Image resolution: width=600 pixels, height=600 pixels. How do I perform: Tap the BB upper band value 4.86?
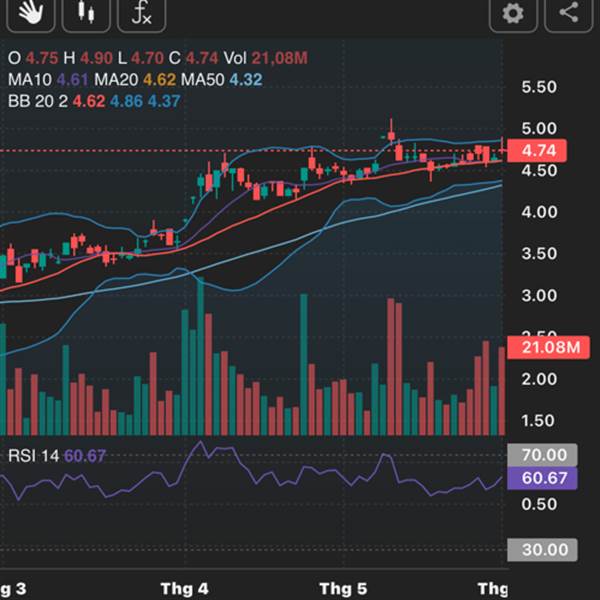click(126, 101)
